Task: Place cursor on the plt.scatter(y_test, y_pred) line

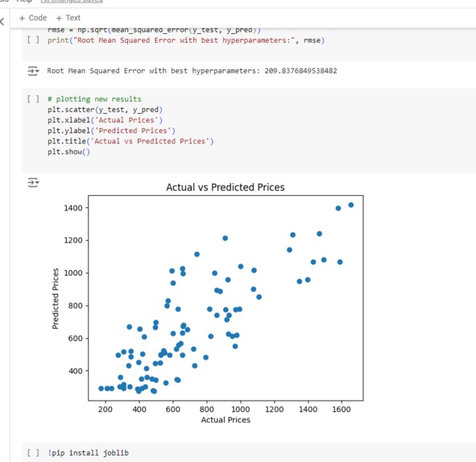Action: click(x=105, y=110)
